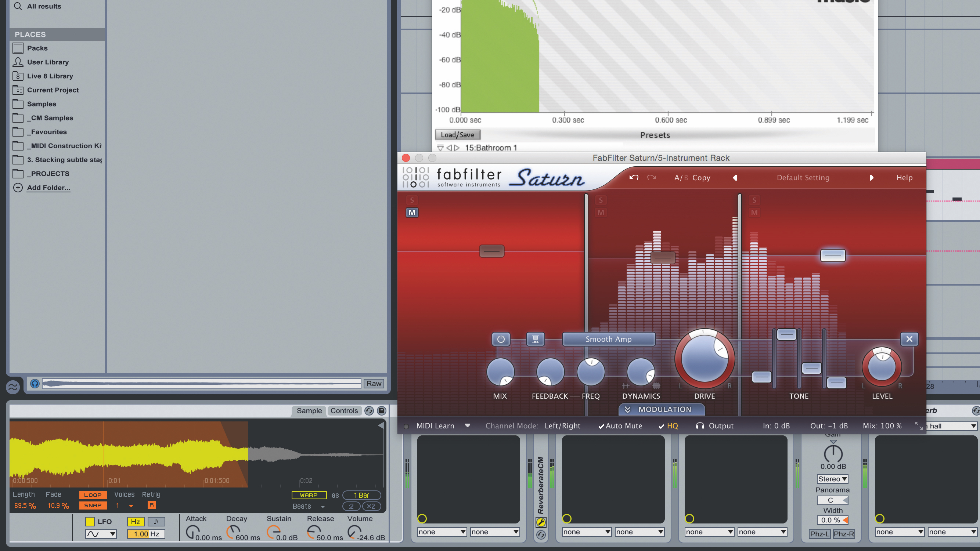This screenshot has width=980, height=551.
Task: Click the Saturn undo arrow icon
Action: (x=633, y=178)
